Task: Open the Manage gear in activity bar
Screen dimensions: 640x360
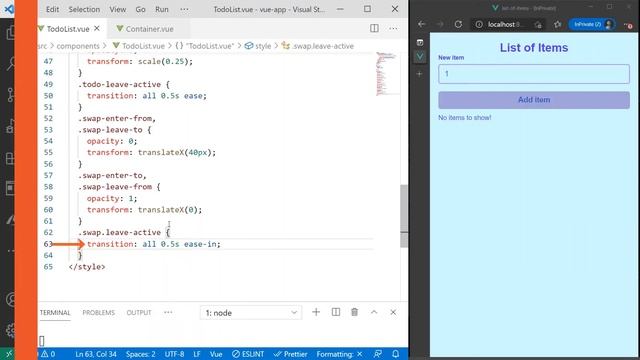Action: (x=11, y=330)
